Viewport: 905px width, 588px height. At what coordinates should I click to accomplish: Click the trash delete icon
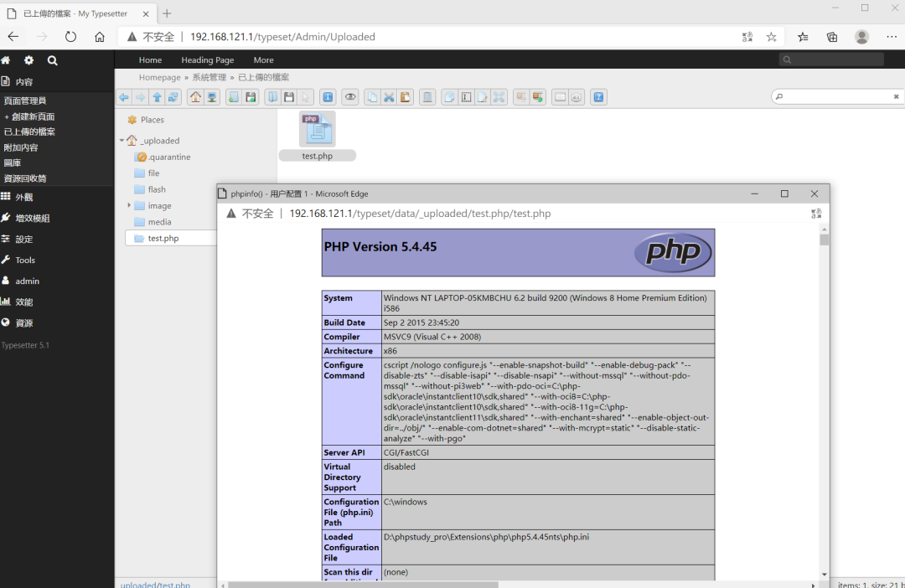coord(427,97)
